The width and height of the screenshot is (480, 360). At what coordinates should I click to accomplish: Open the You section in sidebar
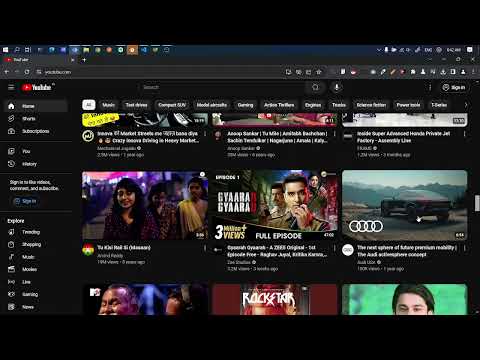[36, 151]
